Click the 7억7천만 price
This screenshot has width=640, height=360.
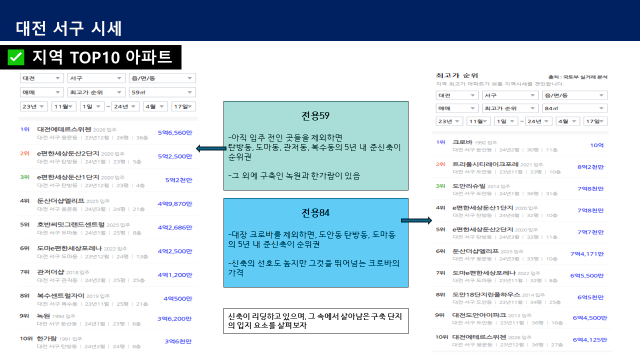tap(591, 232)
